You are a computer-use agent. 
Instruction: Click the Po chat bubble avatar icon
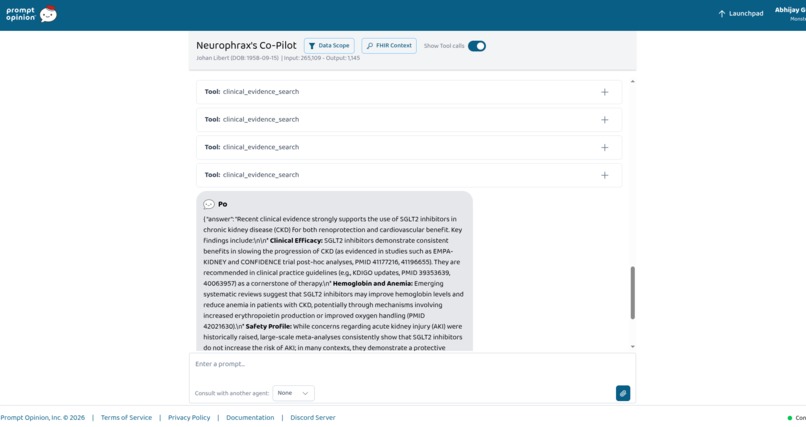coord(209,205)
